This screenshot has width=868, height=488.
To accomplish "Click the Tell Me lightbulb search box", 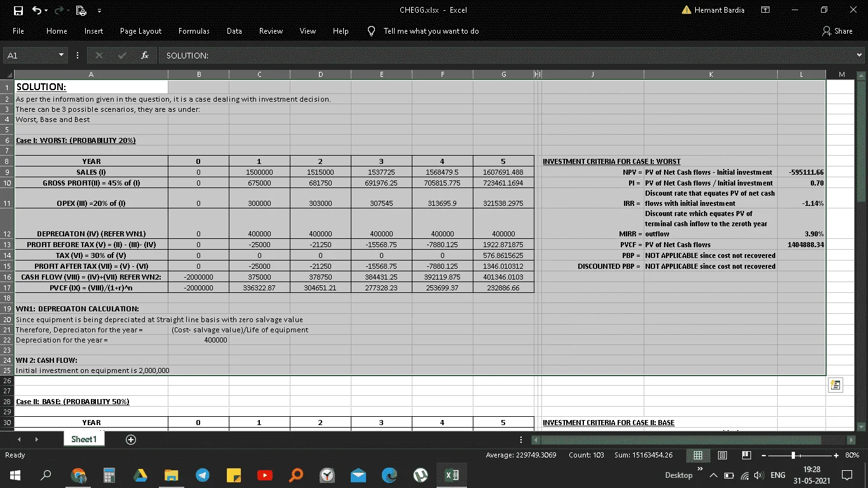I will (423, 31).
